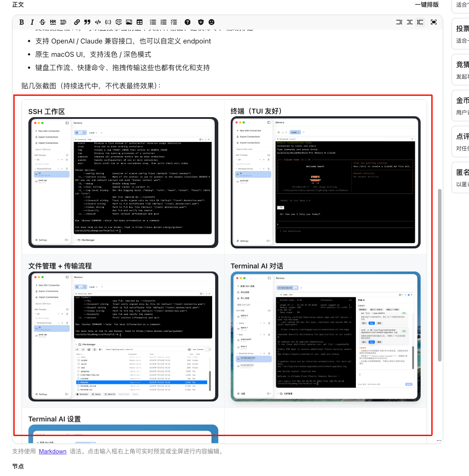Toggle bold formatting in the editor toolbar
Screen dimensions: 469x476
22,22
